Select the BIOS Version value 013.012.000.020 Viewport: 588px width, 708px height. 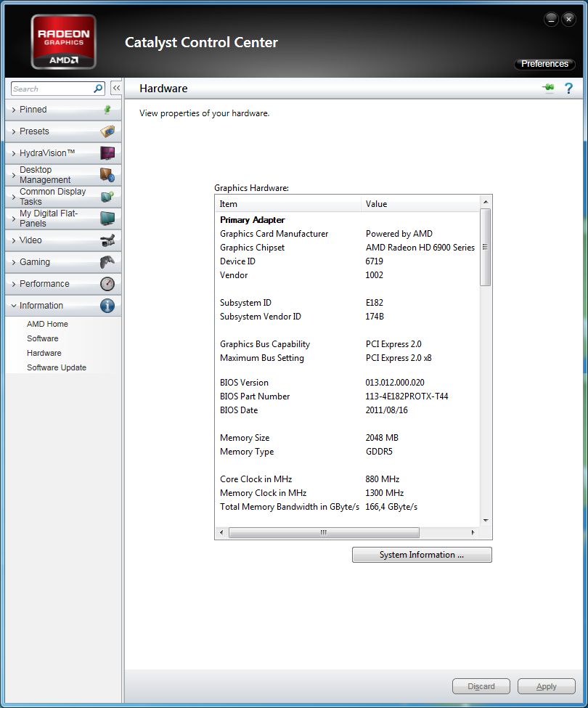395,383
